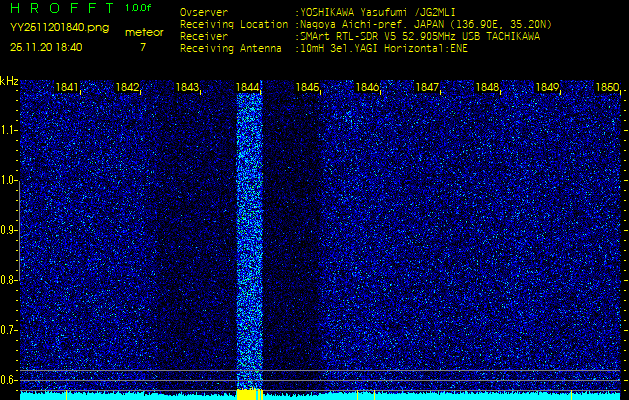This screenshot has height=400, width=629.
Task: Click the file name YY2511201840.png
Action: [59, 28]
